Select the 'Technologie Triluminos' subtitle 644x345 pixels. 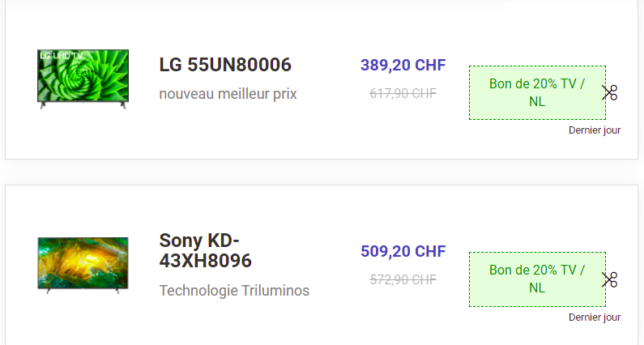click(x=234, y=291)
